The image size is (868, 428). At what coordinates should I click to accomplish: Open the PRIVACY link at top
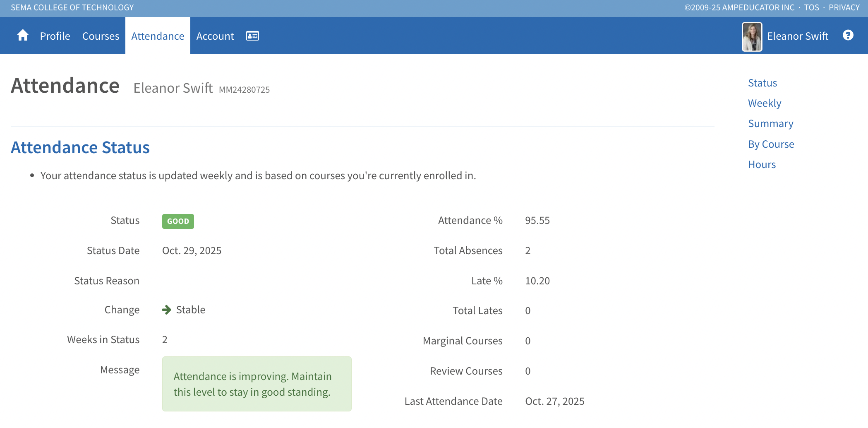(844, 7)
